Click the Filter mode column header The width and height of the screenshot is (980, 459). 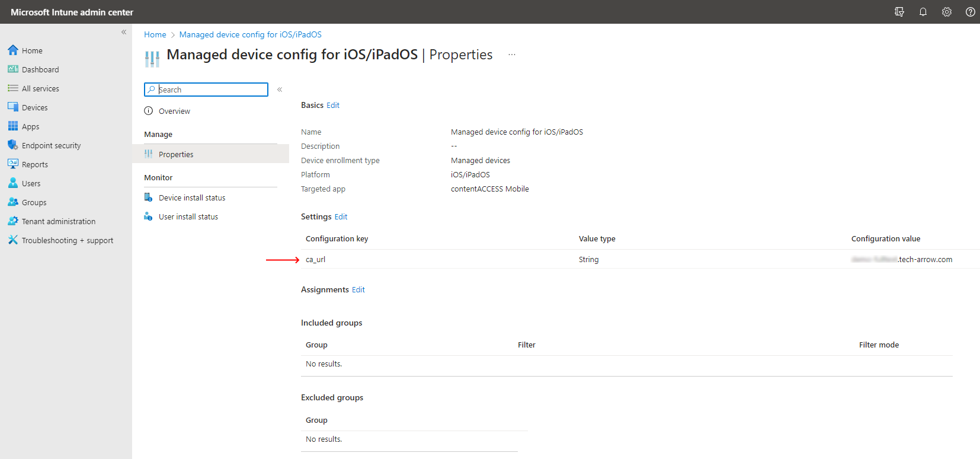pos(879,345)
